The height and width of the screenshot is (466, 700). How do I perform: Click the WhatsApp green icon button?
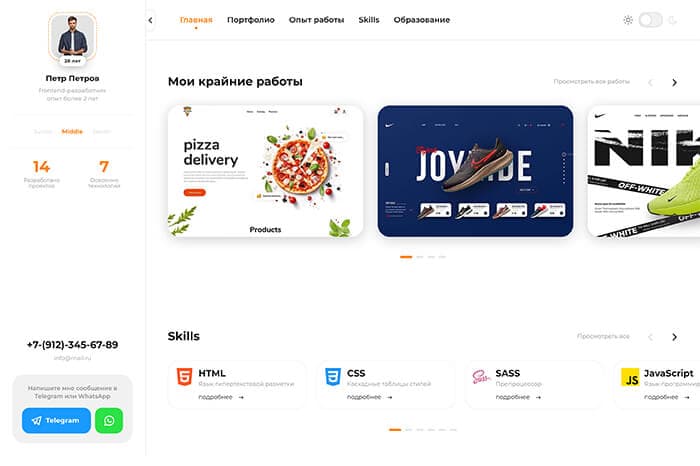click(x=109, y=420)
